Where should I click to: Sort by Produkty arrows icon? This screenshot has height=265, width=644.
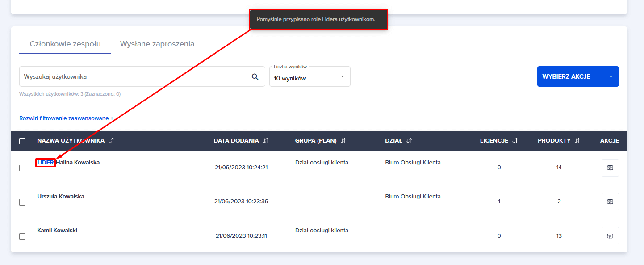pos(577,141)
